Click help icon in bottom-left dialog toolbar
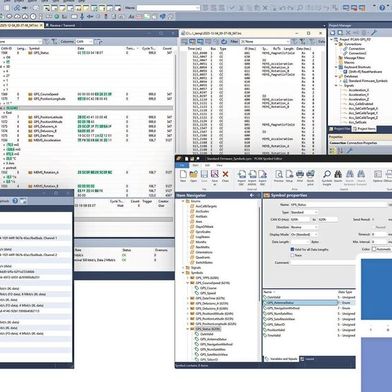Viewport: 392px width, 392px height. pos(15,201)
